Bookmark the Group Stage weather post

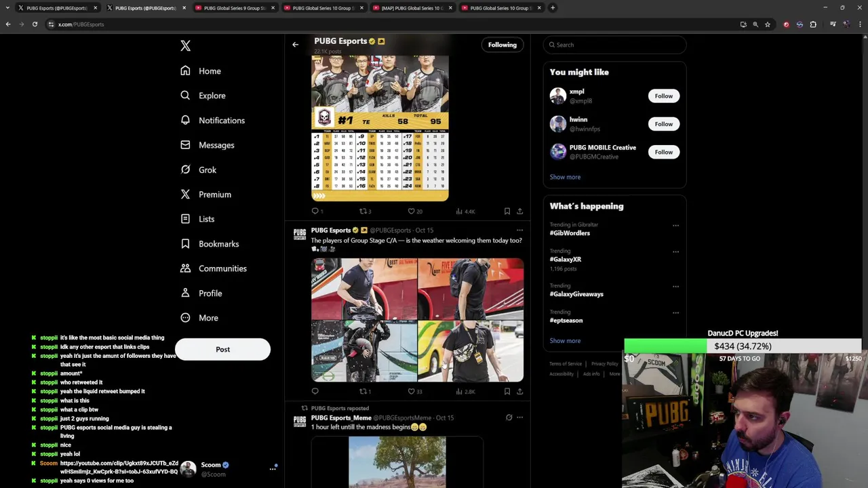(507, 391)
